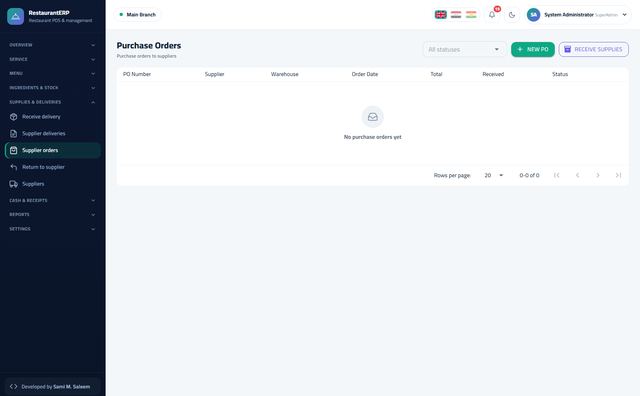Open the System Administrator account menu chevron
The height and width of the screenshot is (396, 640).
click(624, 15)
